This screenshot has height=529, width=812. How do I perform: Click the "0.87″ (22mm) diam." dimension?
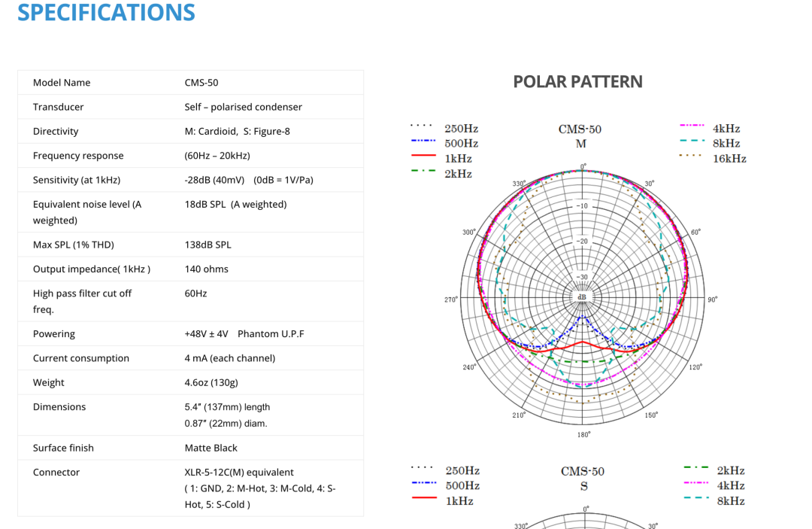tap(226, 424)
